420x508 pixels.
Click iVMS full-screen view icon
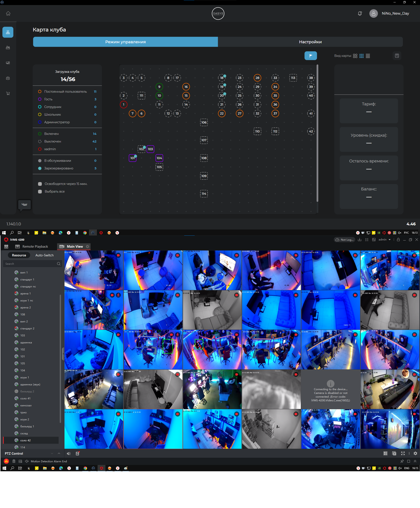[x=403, y=453]
